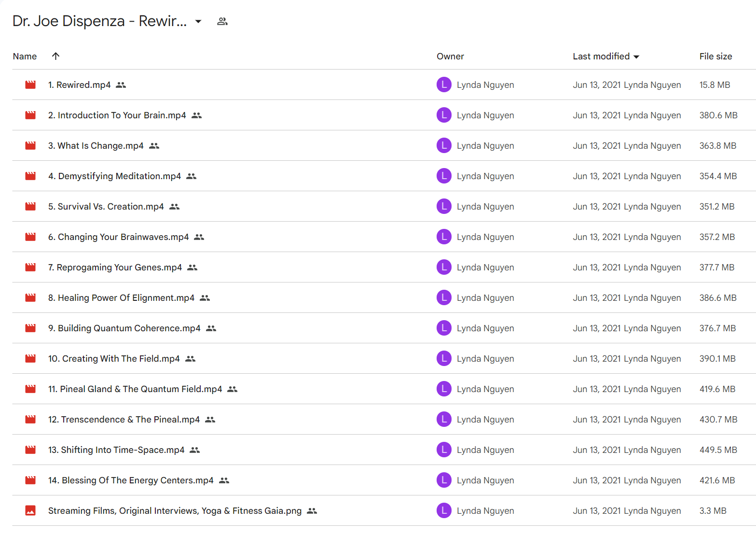
Task: Click owner name in 8. Healing Power Of Elignment row
Action: click(x=485, y=298)
